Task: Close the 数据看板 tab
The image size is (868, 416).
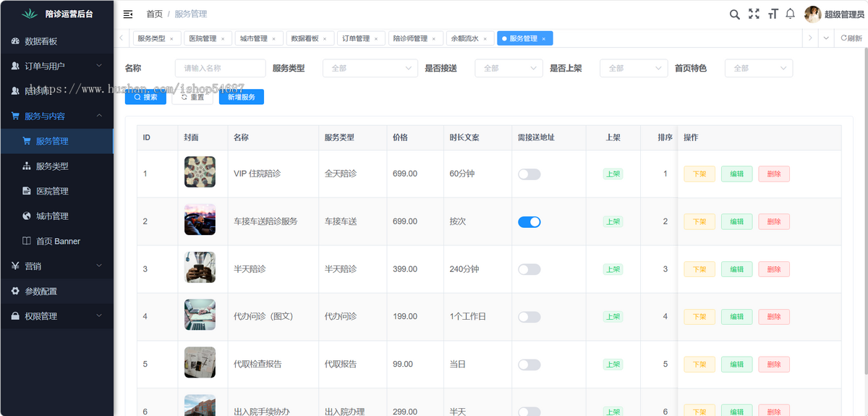Action: (x=325, y=39)
